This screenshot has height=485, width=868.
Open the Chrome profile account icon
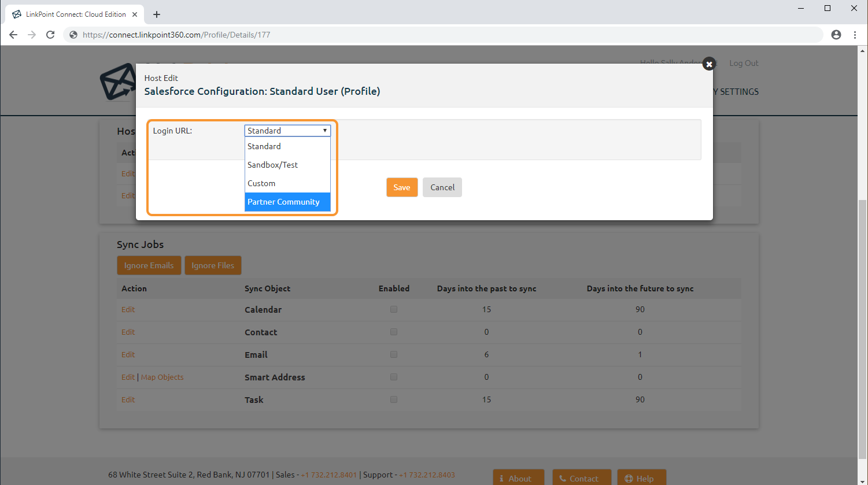836,35
